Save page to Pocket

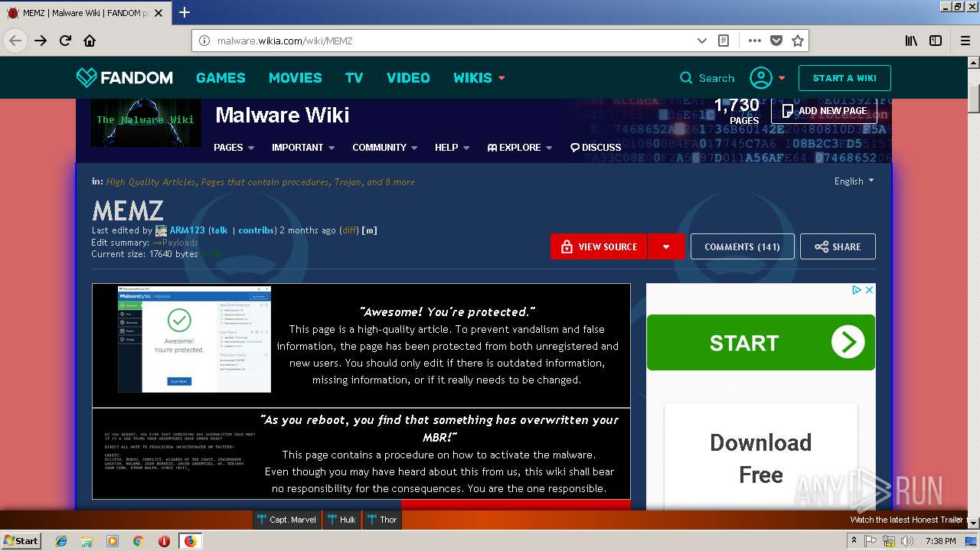pos(776,41)
